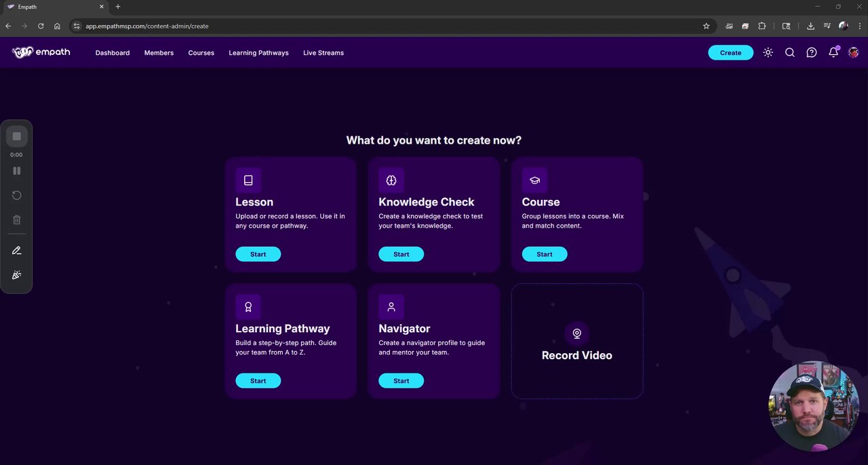
Task: Open the help chat bubble icon
Action: point(811,53)
